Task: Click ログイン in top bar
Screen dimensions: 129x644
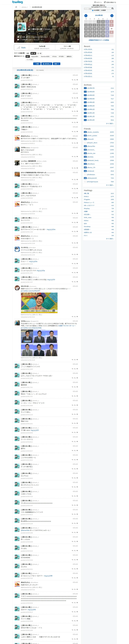Action: point(98,2)
